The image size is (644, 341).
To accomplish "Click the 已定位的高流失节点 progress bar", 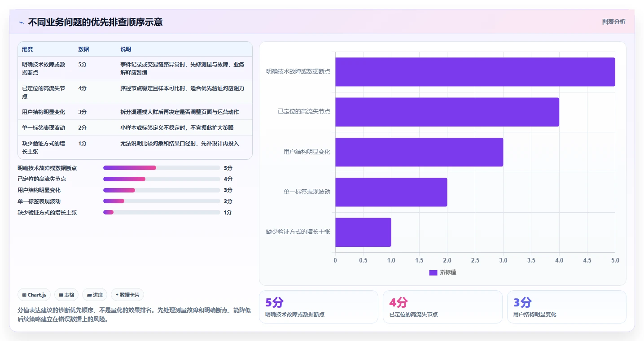I will [162, 179].
